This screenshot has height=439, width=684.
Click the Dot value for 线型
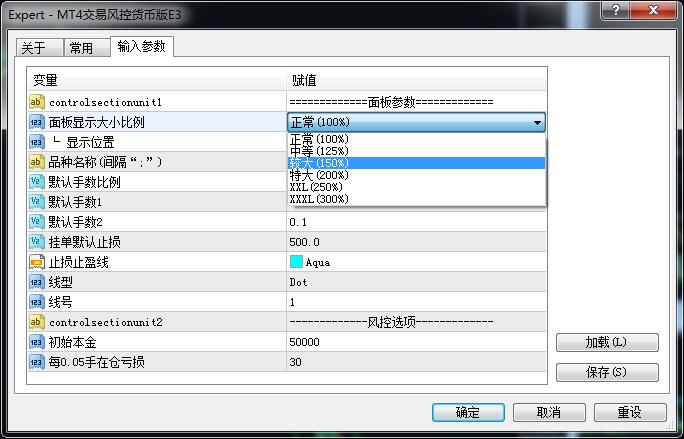click(x=298, y=282)
